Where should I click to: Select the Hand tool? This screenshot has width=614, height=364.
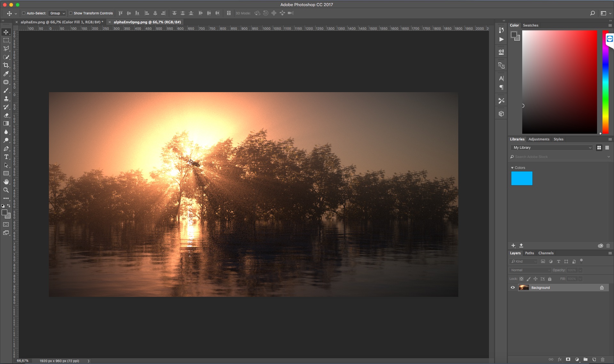point(6,182)
